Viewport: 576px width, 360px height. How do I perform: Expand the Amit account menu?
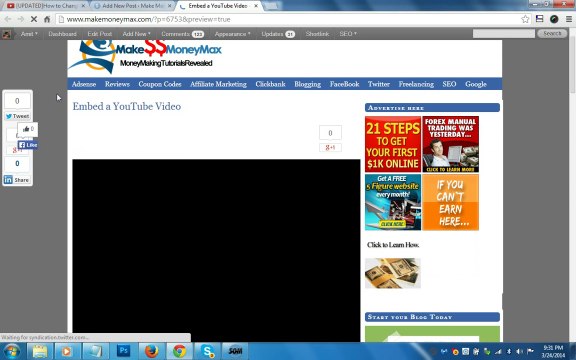[29, 34]
